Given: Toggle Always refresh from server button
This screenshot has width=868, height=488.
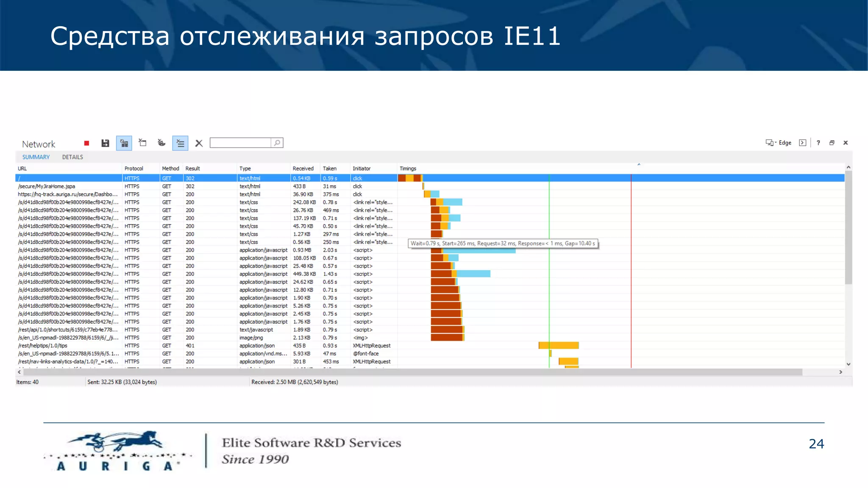Looking at the screenshot, I should (124, 143).
